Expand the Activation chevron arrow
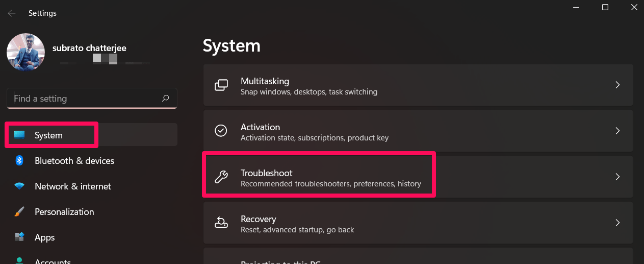This screenshot has height=264, width=644. tap(617, 131)
